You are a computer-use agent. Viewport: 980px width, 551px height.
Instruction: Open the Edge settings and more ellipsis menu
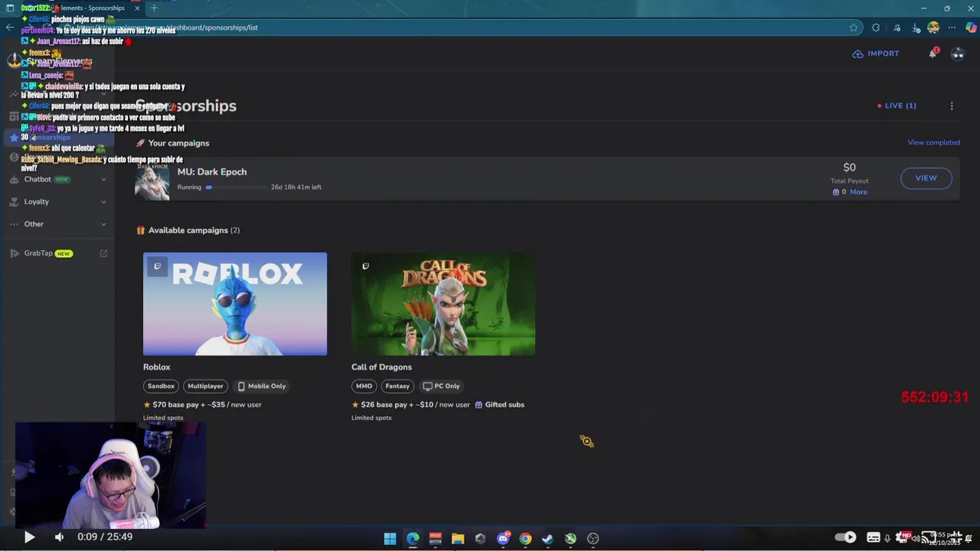click(x=952, y=28)
